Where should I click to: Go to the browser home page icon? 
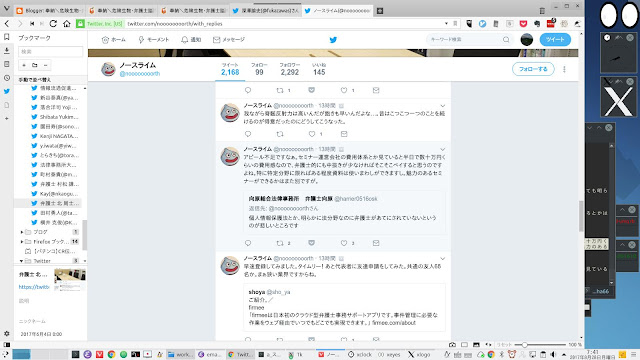click(67, 24)
